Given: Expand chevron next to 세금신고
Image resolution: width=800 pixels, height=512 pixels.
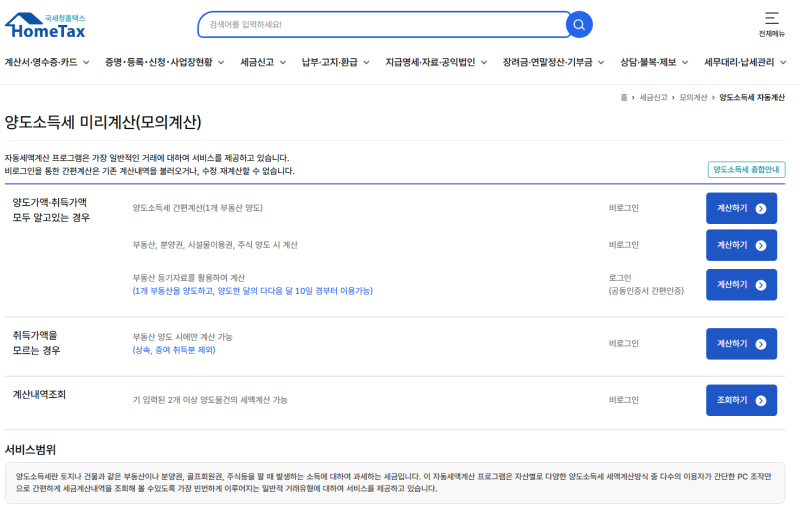Looking at the screenshot, I should [x=283, y=63].
